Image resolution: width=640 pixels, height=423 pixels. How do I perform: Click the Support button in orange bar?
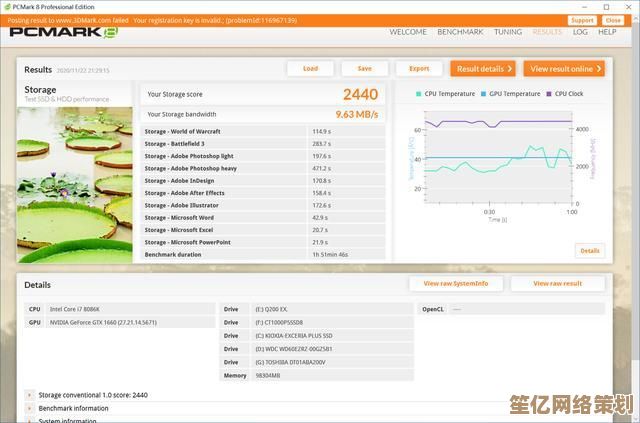coord(582,20)
